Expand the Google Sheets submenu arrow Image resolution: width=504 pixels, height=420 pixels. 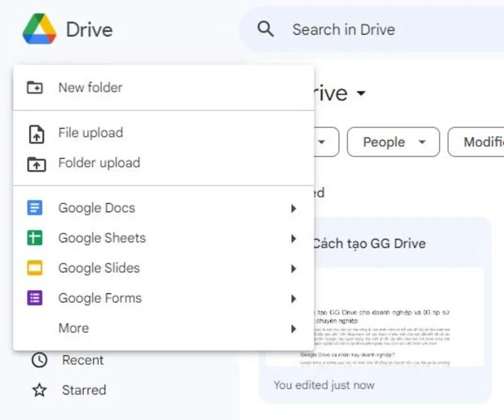pos(293,239)
